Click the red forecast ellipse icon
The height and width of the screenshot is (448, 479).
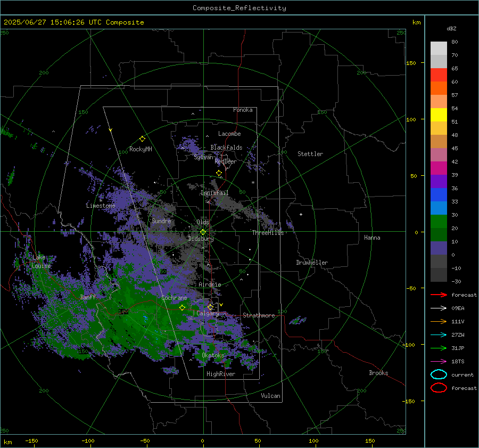click(x=439, y=388)
